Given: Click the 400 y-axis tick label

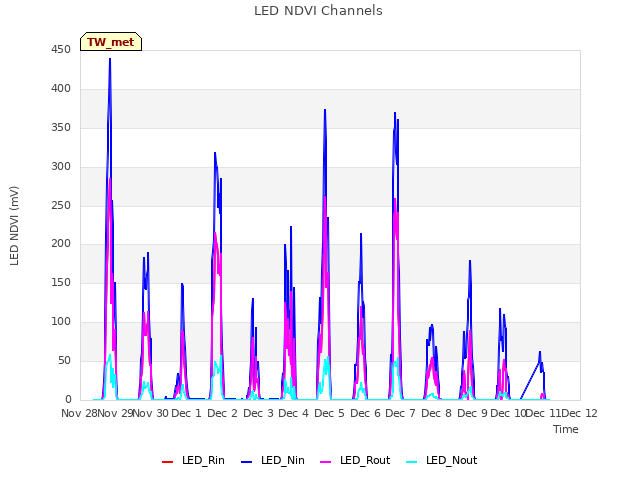Looking at the screenshot, I should pos(61,89).
